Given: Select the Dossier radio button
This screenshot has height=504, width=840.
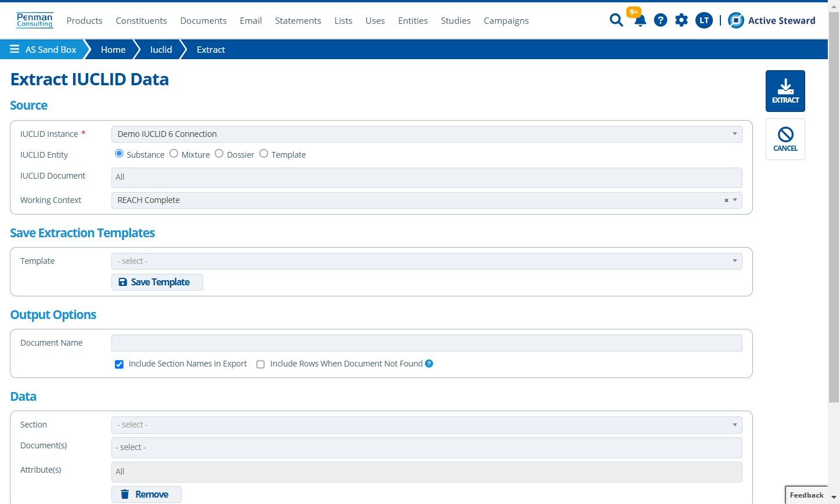Looking at the screenshot, I should (x=219, y=154).
